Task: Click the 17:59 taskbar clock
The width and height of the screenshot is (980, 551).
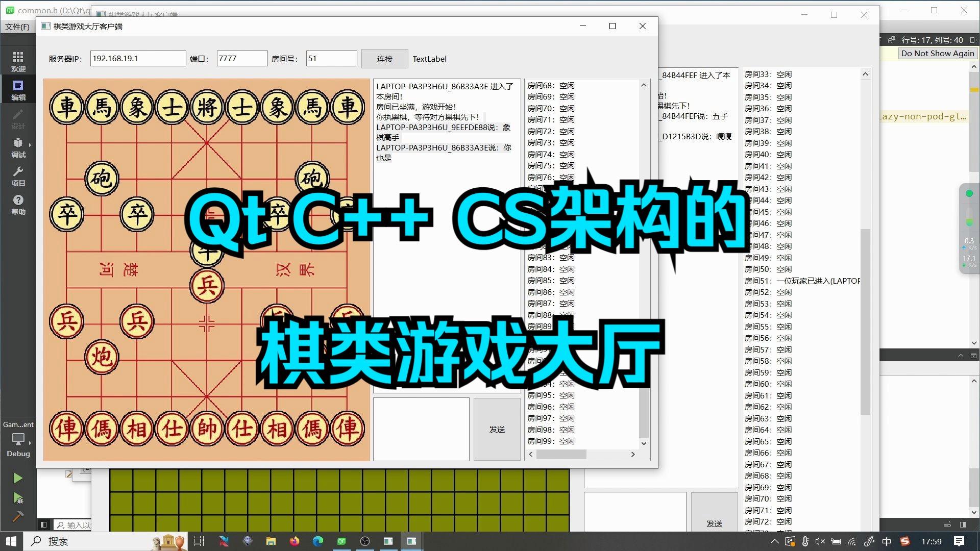Action: click(932, 541)
